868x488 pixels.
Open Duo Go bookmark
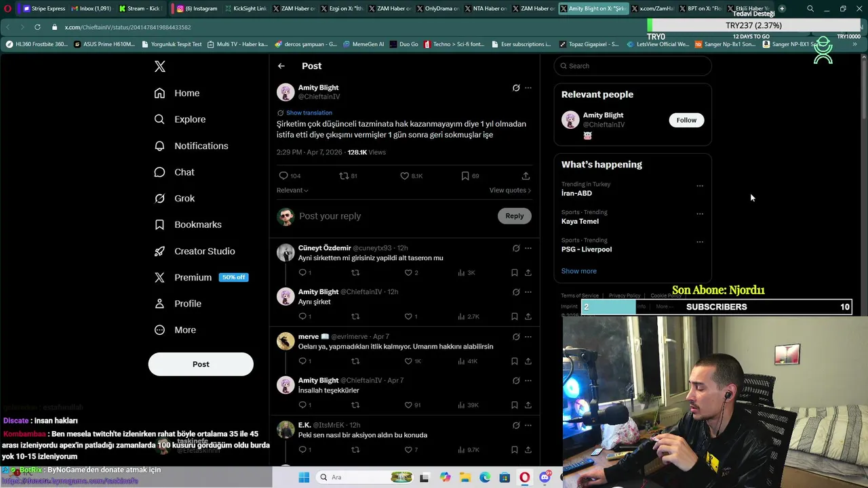pyautogui.click(x=404, y=44)
